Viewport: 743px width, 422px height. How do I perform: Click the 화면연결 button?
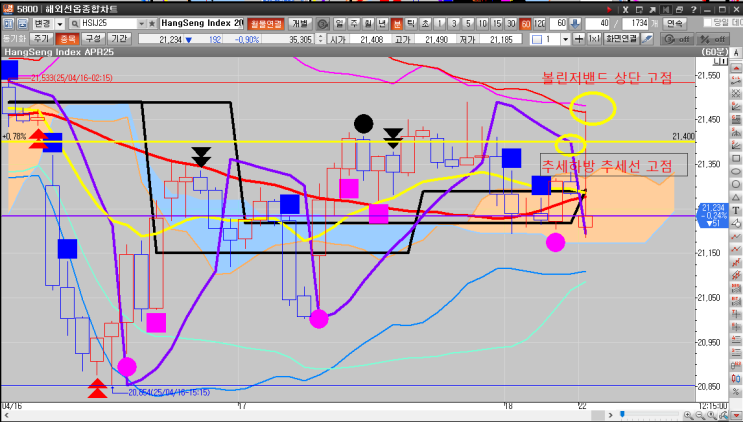coord(621,39)
